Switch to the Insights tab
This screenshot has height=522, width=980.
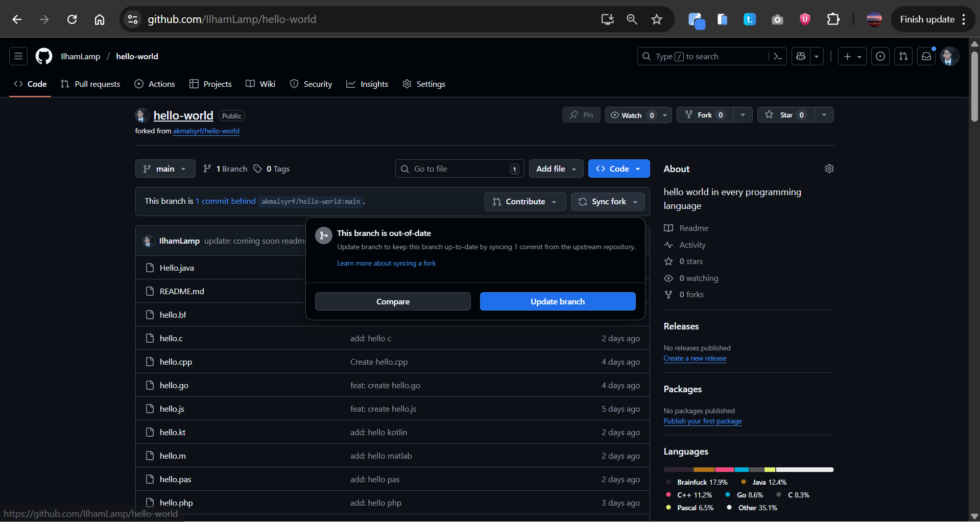coord(367,84)
